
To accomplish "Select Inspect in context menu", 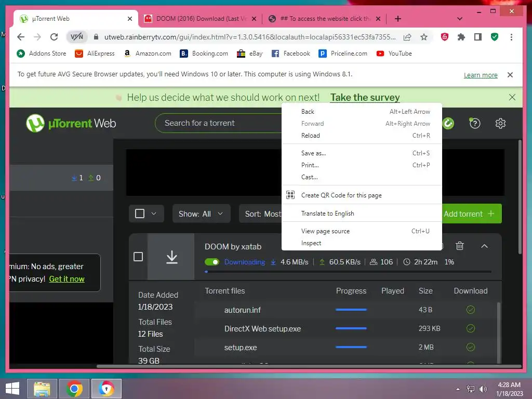I will coord(362,243).
